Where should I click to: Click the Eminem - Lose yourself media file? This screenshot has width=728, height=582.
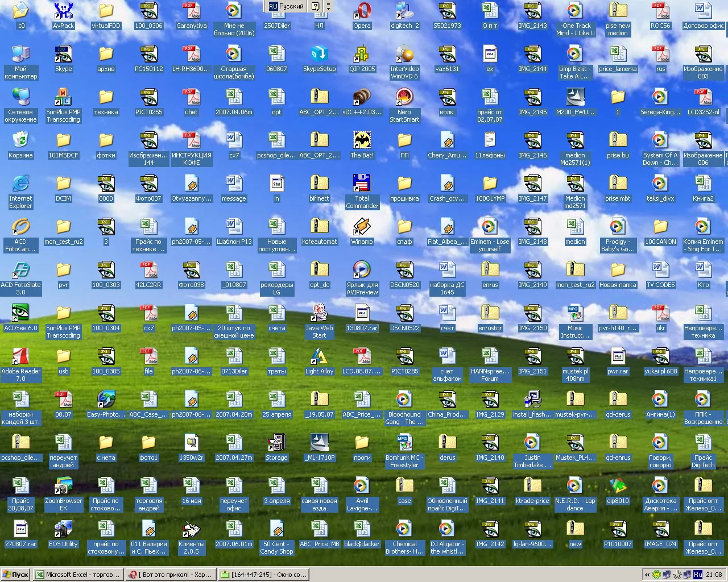point(490,235)
